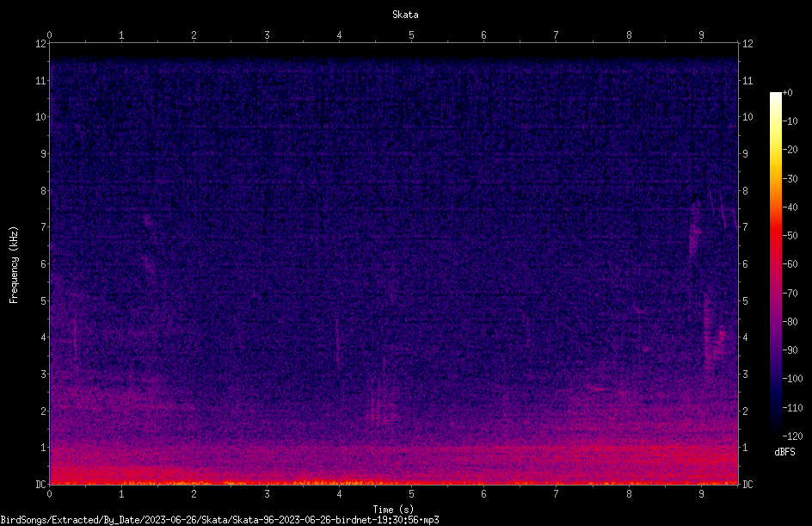Click the "-100" color scale label
Viewport: 812px width, 526px height.
click(x=792, y=379)
